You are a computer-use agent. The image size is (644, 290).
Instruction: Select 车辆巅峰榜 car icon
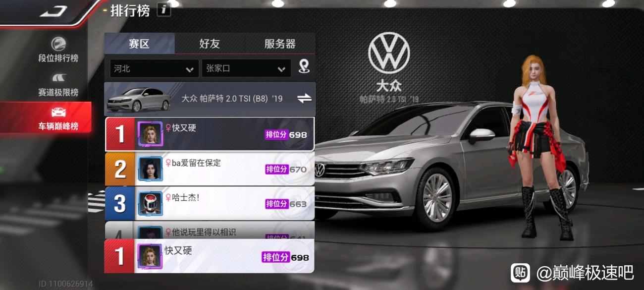coord(58,112)
